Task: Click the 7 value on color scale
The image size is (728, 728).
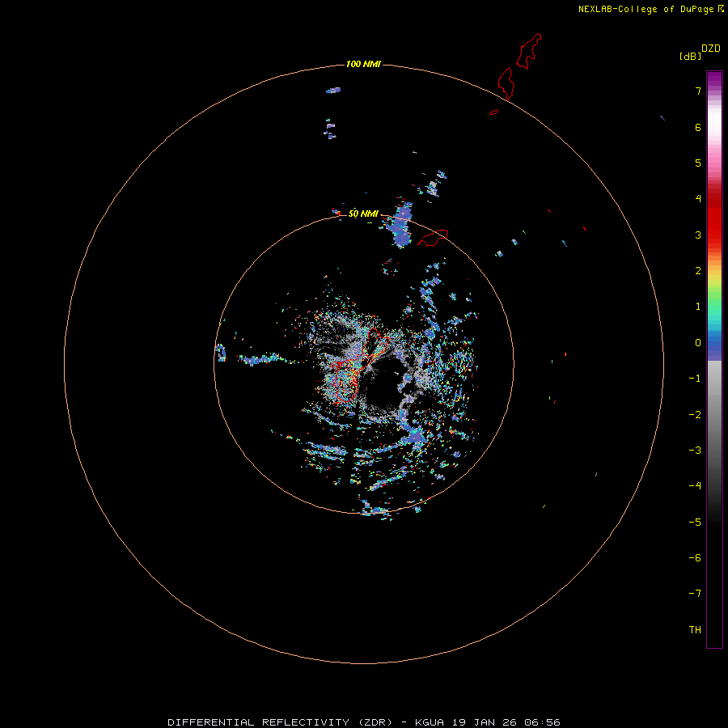Action: click(698, 91)
